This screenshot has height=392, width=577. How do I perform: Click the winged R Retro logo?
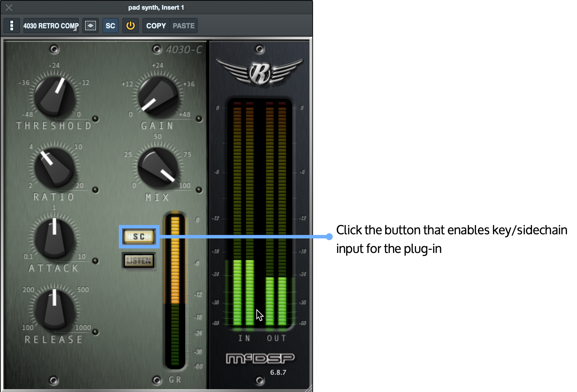pyautogui.click(x=260, y=72)
